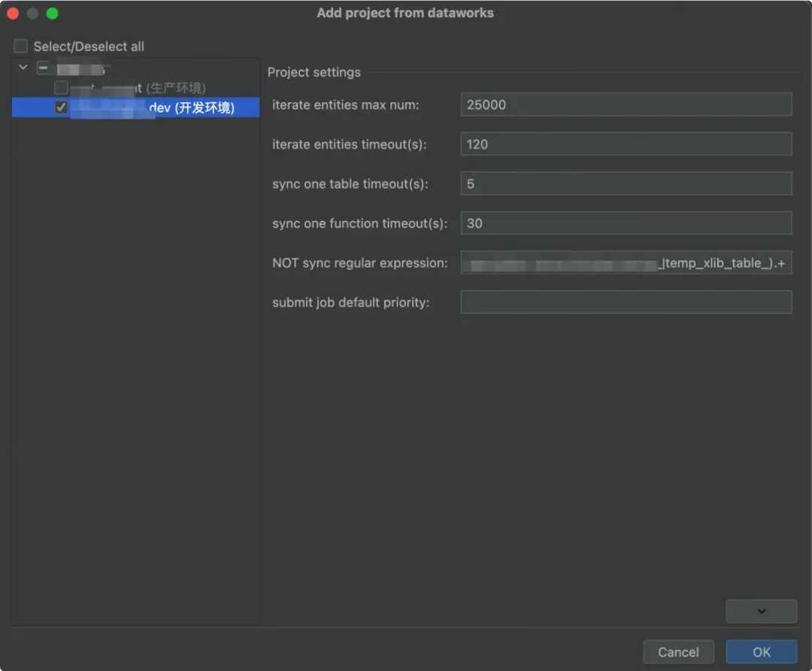Focus the iterate entities timeout(s) field
This screenshot has width=812, height=671.
click(x=626, y=144)
